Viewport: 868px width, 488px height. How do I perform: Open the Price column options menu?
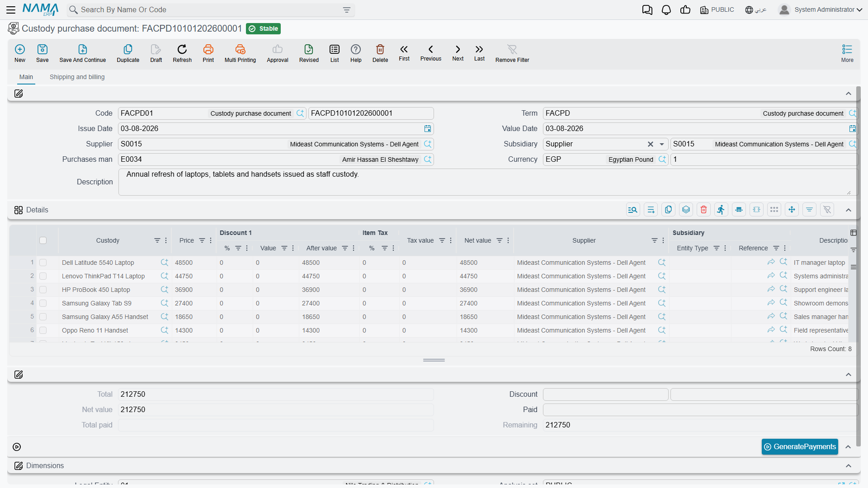(x=211, y=240)
